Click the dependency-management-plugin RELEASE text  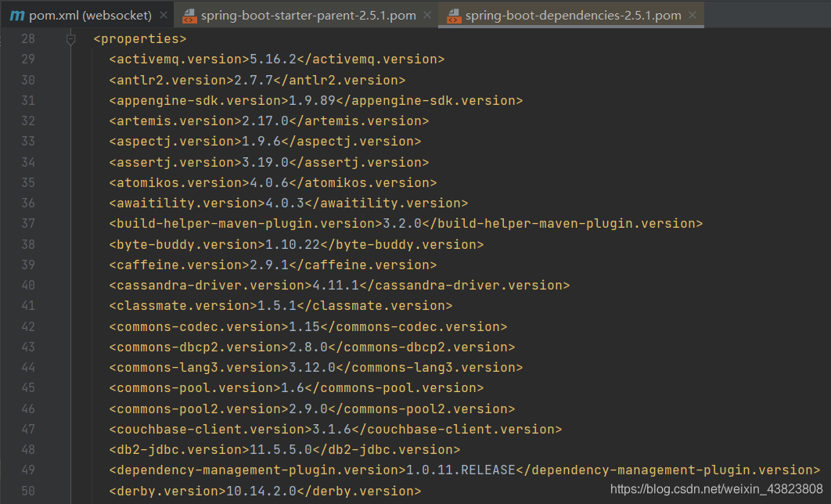pyautogui.click(x=487, y=470)
